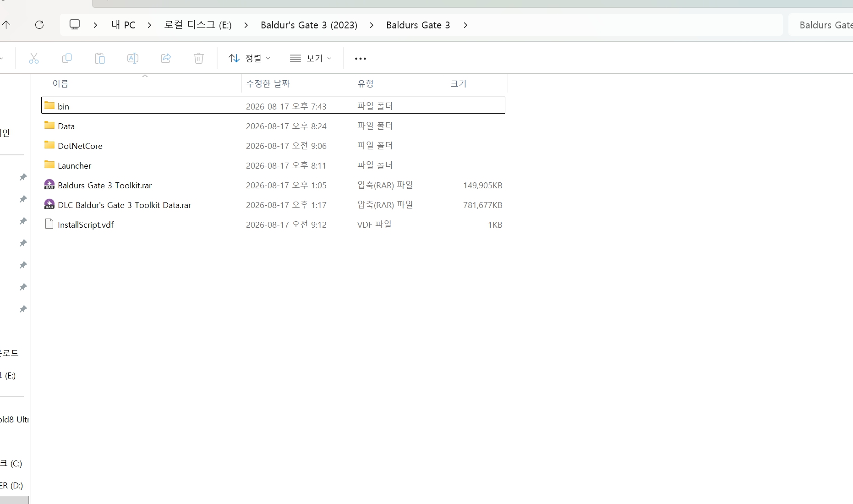853x504 pixels.
Task: Click the Copy icon in the toolbar
Action: (67, 58)
